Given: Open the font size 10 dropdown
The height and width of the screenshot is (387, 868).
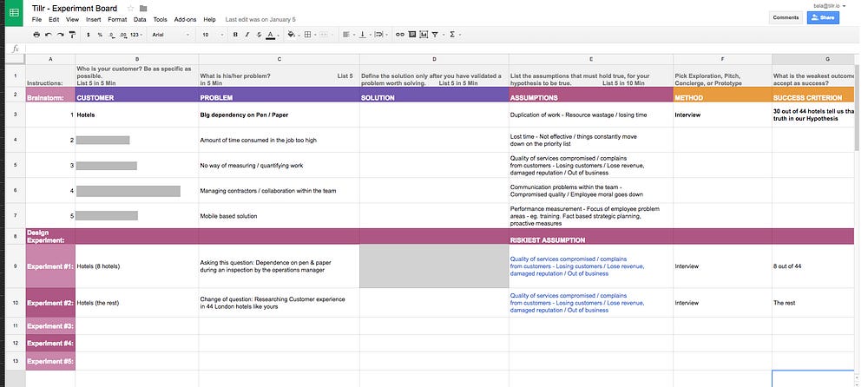Looking at the screenshot, I should click(214, 35).
